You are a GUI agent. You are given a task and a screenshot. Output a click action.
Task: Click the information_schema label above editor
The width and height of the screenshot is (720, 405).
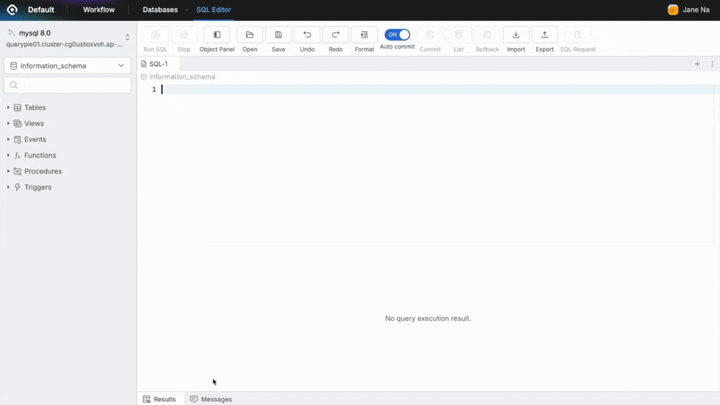pyautogui.click(x=182, y=77)
